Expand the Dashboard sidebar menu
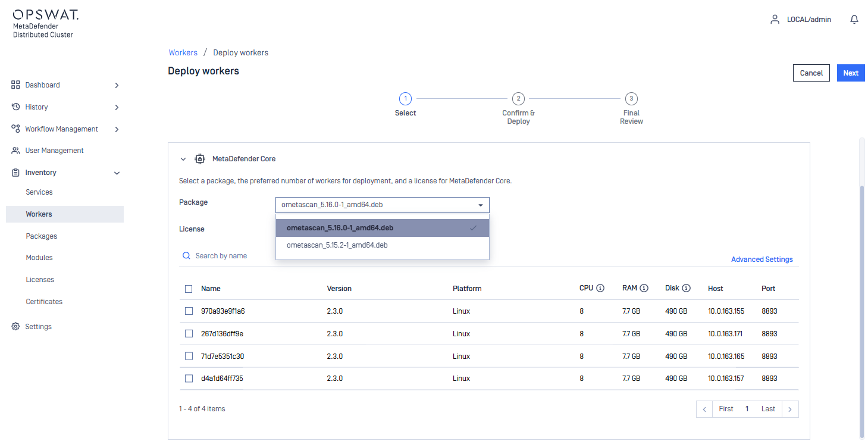 (x=117, y=85)
